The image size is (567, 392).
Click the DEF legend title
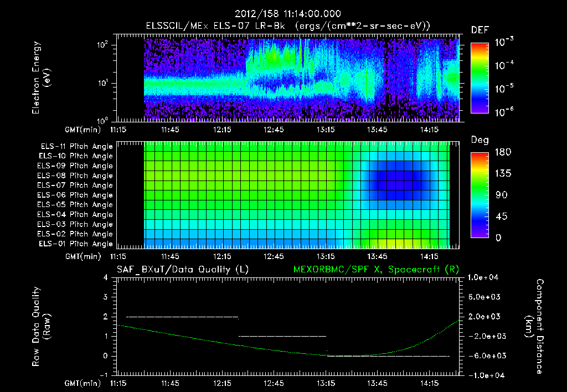(480, 30)
